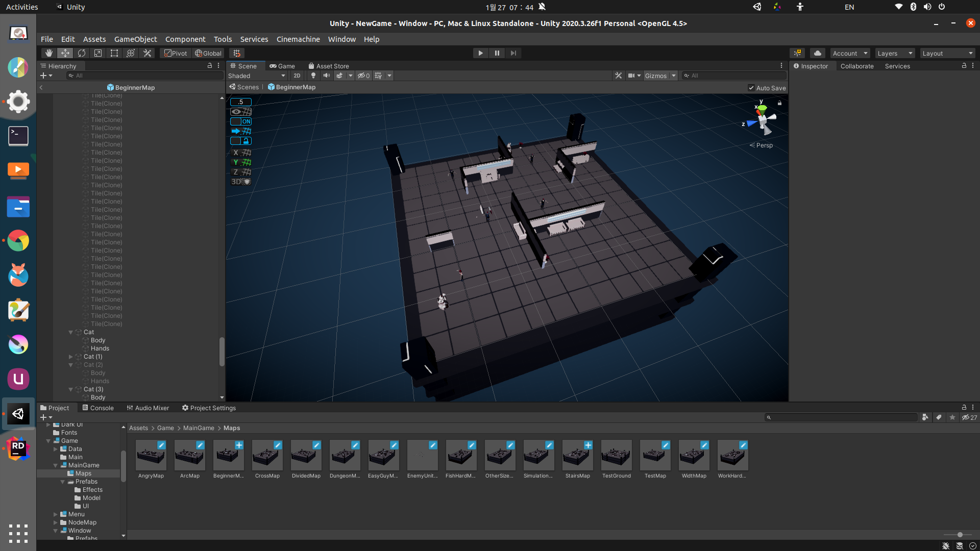Toggle ON snap switch in scene overlay
980x551 pixels.
pyautogui.click(x=241, y=121)
